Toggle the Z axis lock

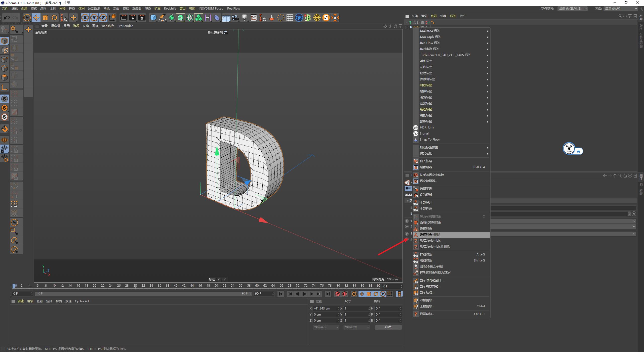(x=103, y=18)
